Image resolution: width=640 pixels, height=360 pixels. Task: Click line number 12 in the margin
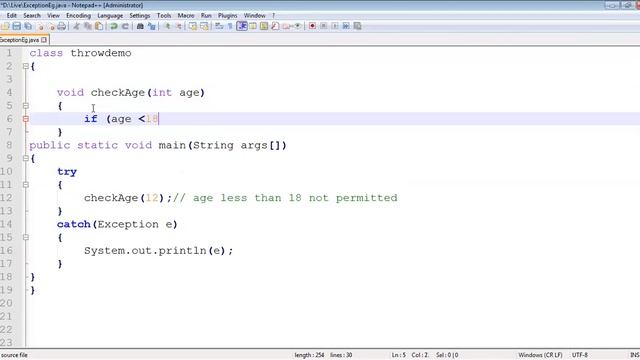click(x=7, y=198)
